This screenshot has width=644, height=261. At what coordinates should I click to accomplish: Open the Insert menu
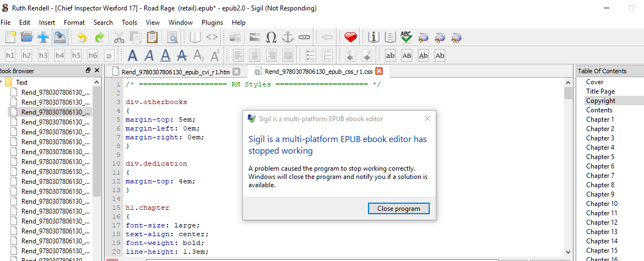(47, 23)
